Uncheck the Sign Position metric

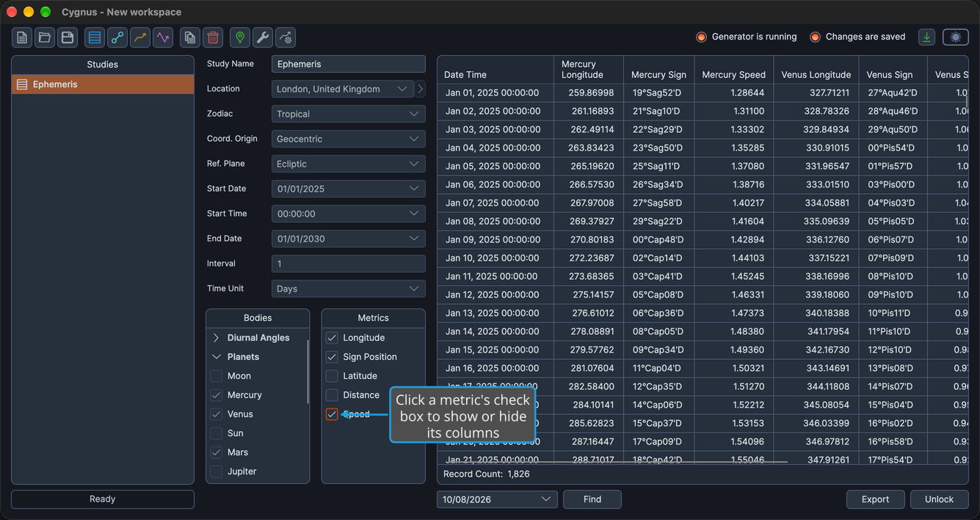pyautogui.click(x=332, y=357)
